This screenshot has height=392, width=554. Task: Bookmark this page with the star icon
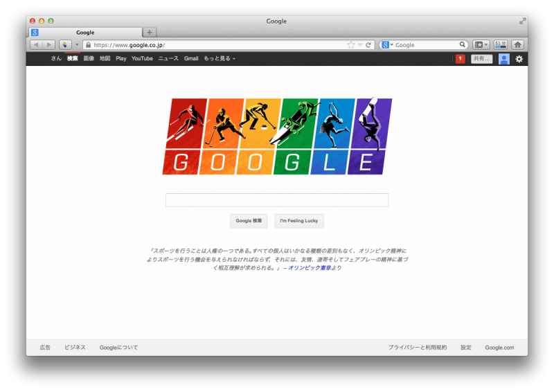(351, 45)
